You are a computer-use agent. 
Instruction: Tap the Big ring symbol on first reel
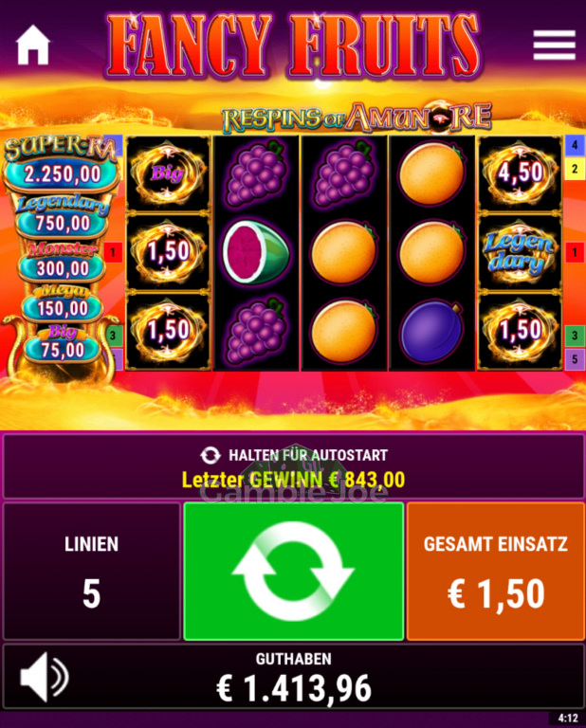click(x=168, y=173)
